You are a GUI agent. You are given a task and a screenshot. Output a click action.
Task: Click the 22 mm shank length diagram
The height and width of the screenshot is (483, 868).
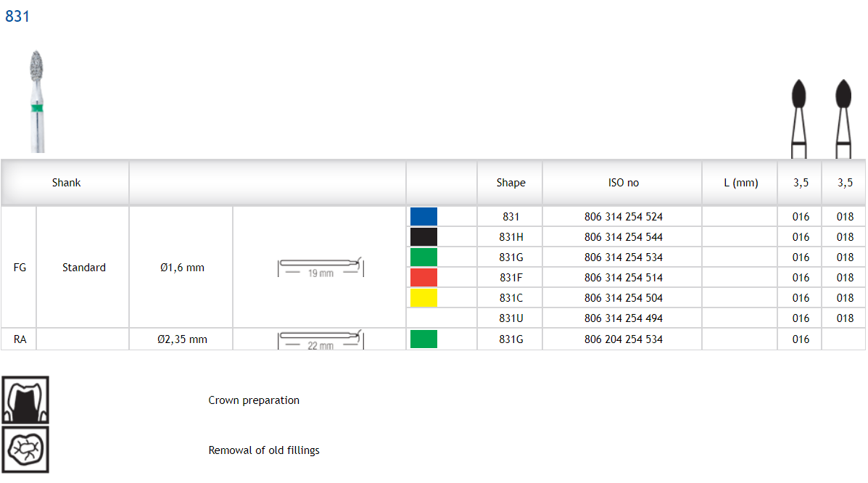click(320, 339)
